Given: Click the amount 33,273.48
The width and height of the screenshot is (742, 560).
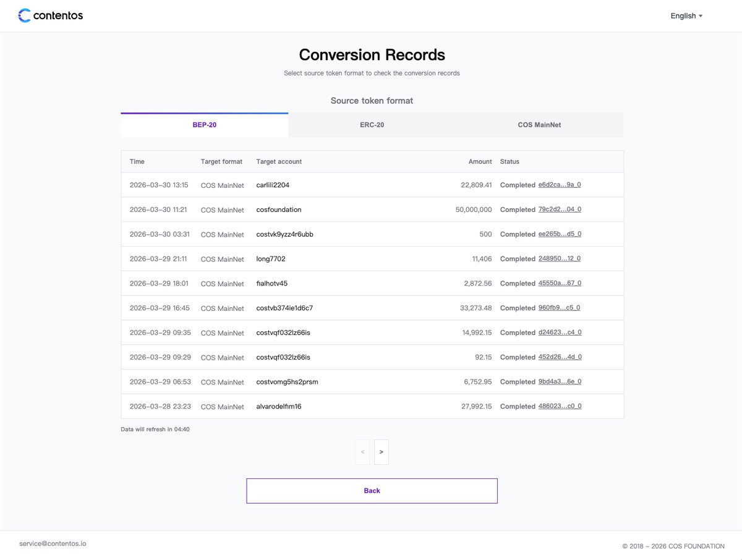Looking at the screenshot, I should 477,308.
